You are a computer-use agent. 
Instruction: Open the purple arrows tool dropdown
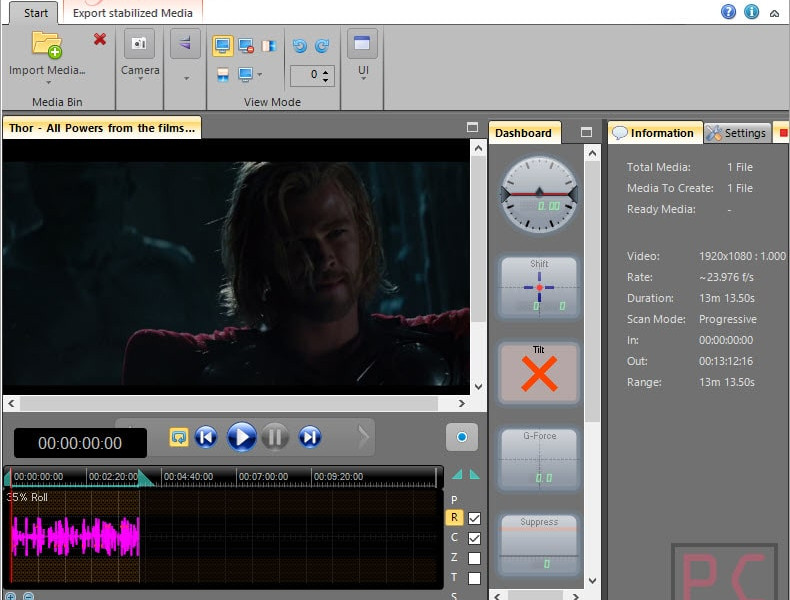click(x=186, y=78)
